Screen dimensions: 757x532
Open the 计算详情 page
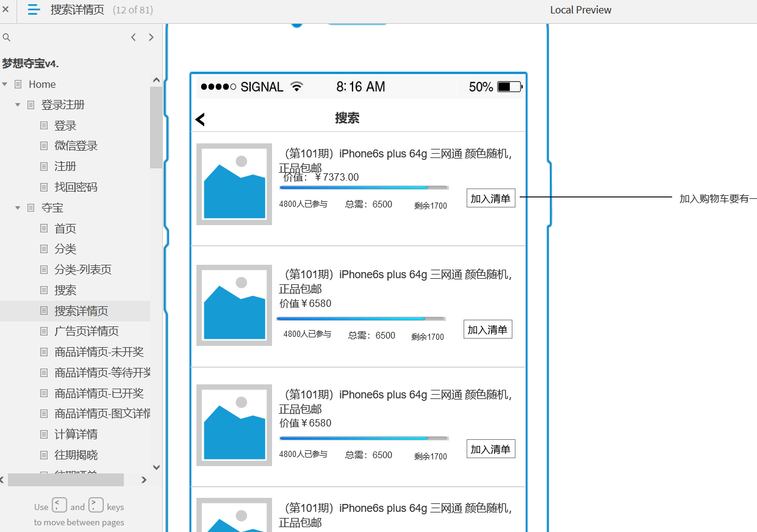click(76, 434)
